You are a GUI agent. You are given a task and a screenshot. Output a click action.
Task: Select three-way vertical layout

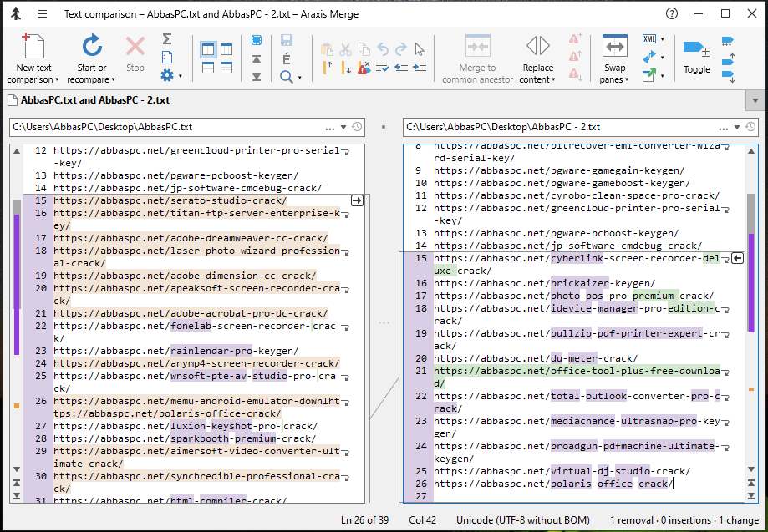click(226, 49)
